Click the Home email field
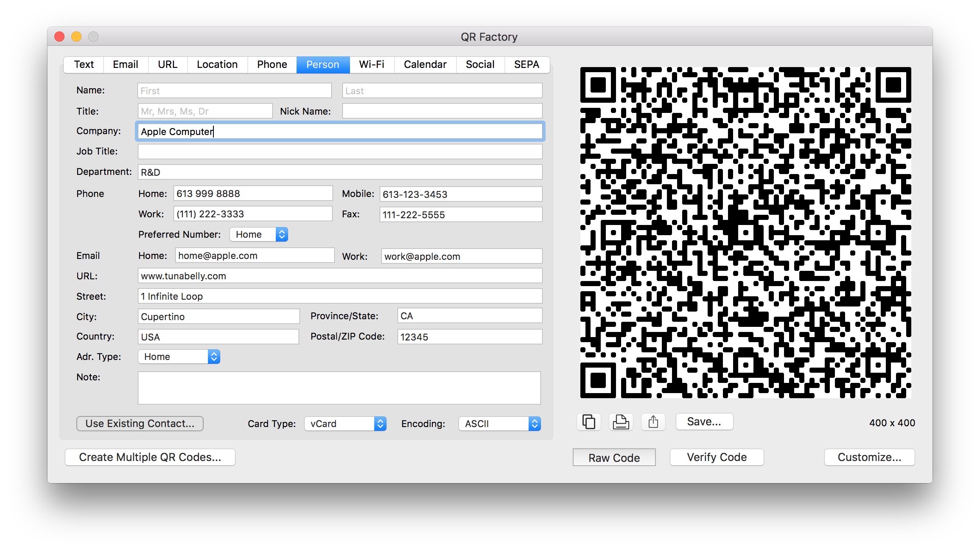The image size is (980, 551). pyautogui.click(x=255, y=256)
